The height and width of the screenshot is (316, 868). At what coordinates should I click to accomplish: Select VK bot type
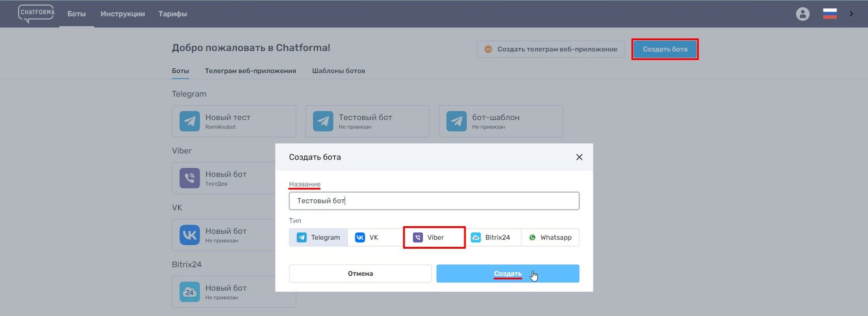(376, 238)
